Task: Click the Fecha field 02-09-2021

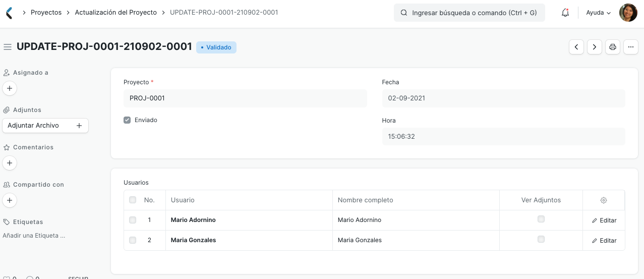Action: 503,98
